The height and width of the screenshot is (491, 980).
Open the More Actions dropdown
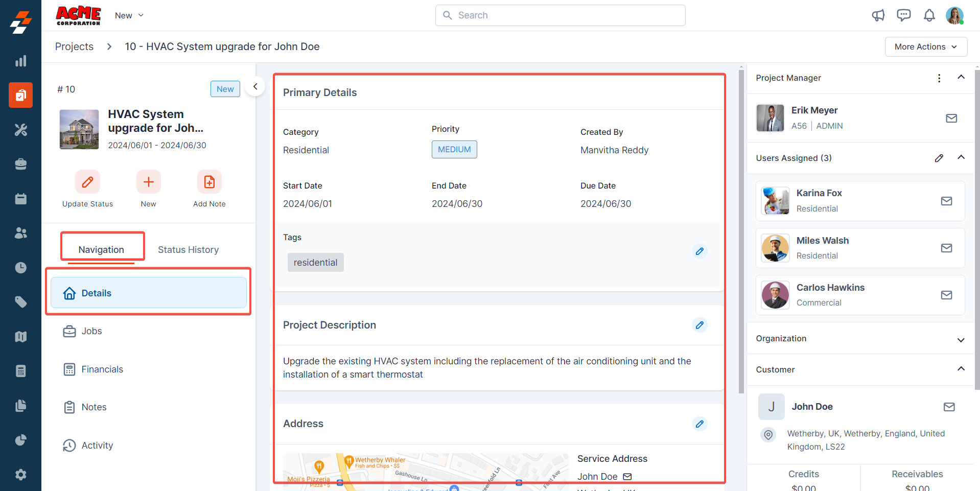[925, 46]
